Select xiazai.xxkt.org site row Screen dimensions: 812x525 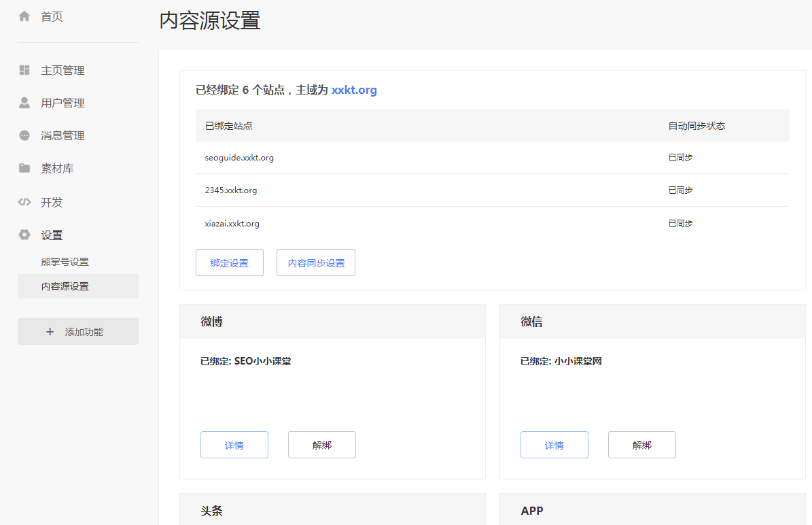coord(492,223)
